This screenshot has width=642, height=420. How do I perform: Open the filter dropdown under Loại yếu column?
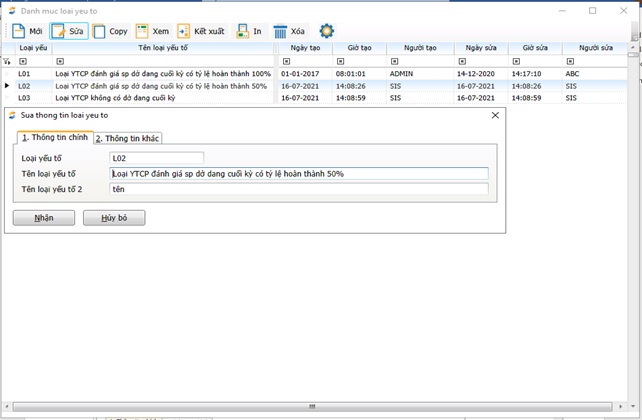(23, 61)
